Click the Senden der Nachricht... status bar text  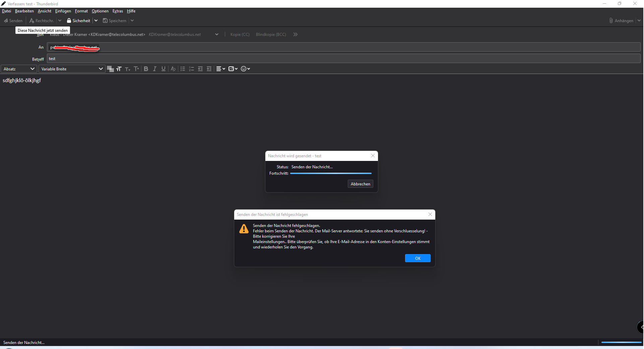(x=24, y=343)
